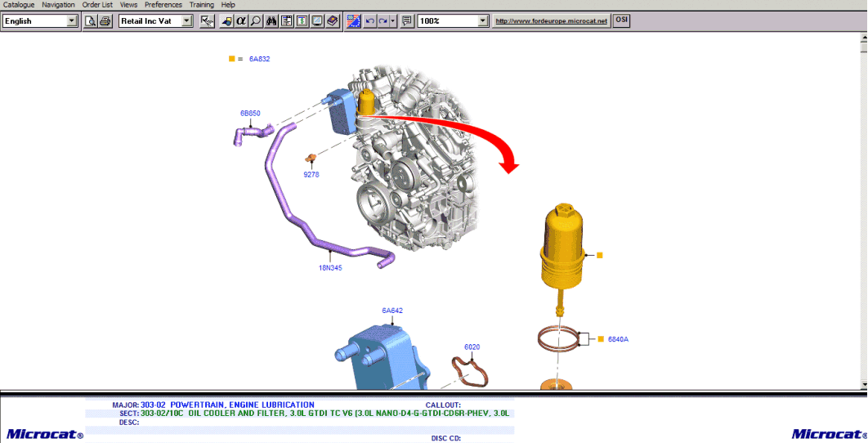
Task: Open the Retail Inc Vat price dropdown
Action: (x=187, y=21)
